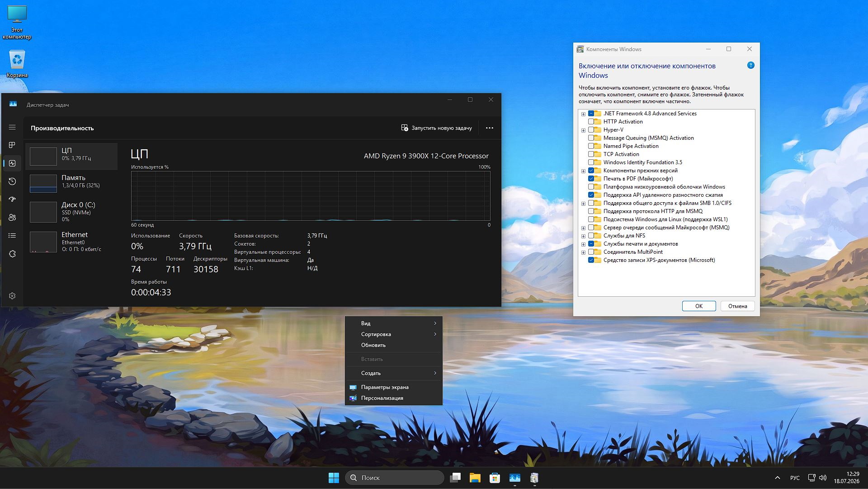This screenshot has width=868, height=489.
Task: Open Task Manager settings gear
Action: [x=12, y=296]
